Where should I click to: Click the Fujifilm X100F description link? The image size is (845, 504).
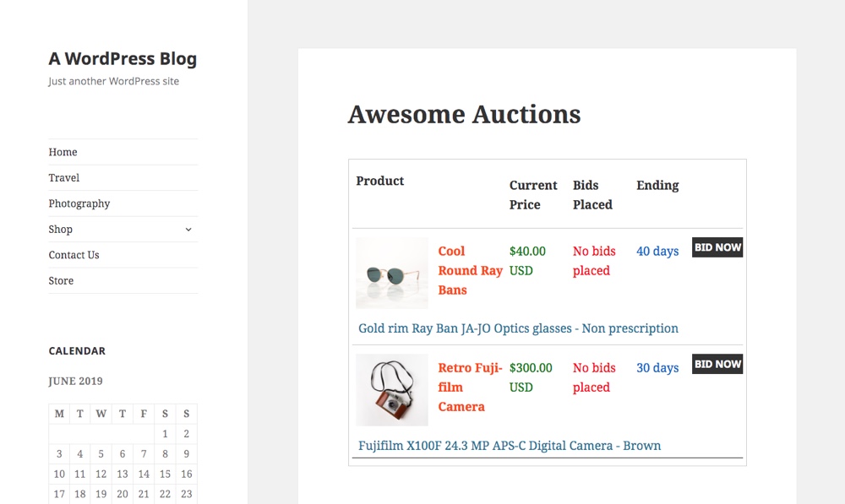[x=510, y=446]
